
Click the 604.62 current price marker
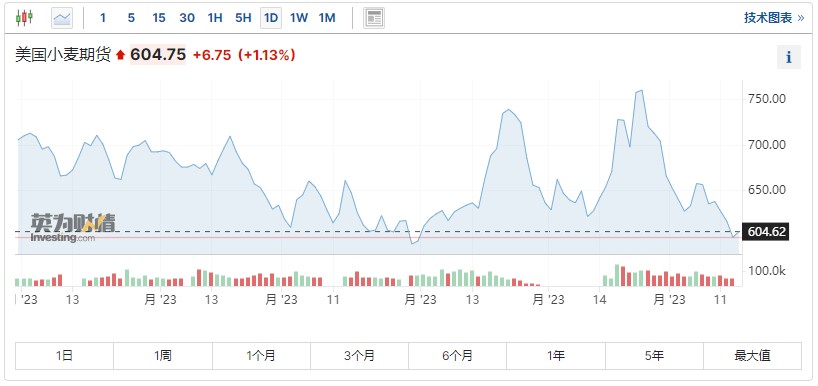tap(766, 232)
